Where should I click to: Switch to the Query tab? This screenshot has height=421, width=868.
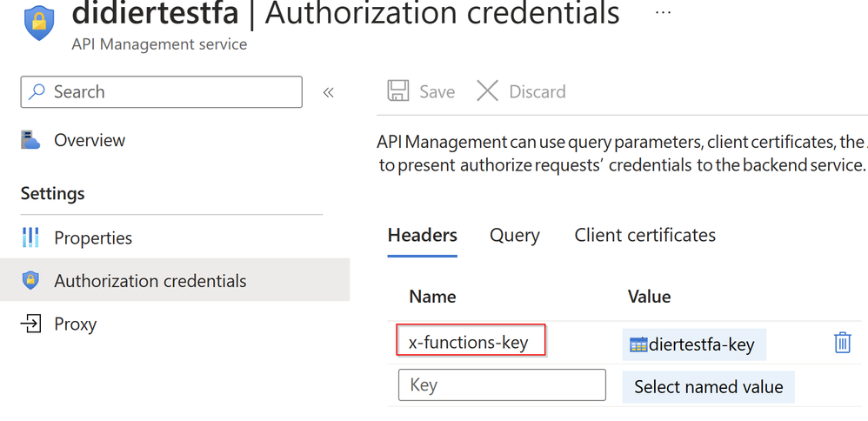515,235
